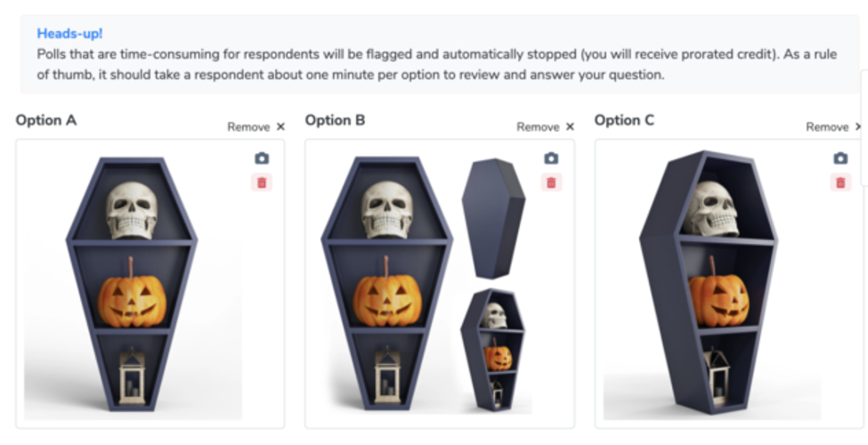Click the Heads-up! notice heading

(69, 33)
